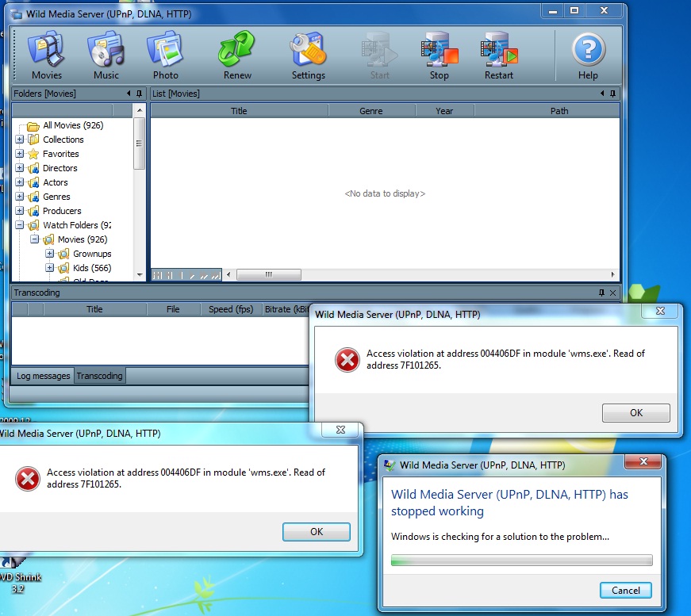Select the Favorites star icon
The height and width of the screenshot is (616, 691).
point(33,154)
